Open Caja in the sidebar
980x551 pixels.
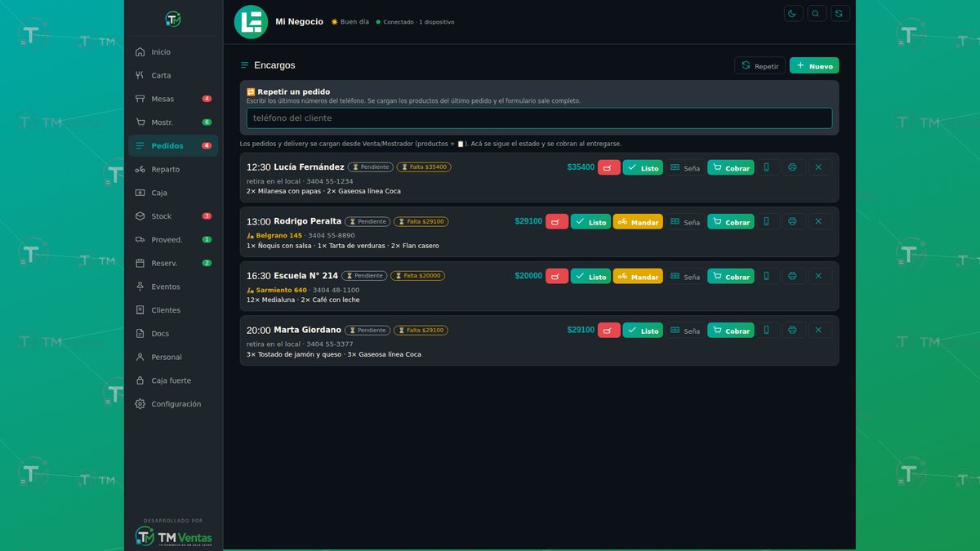(173, 193)
